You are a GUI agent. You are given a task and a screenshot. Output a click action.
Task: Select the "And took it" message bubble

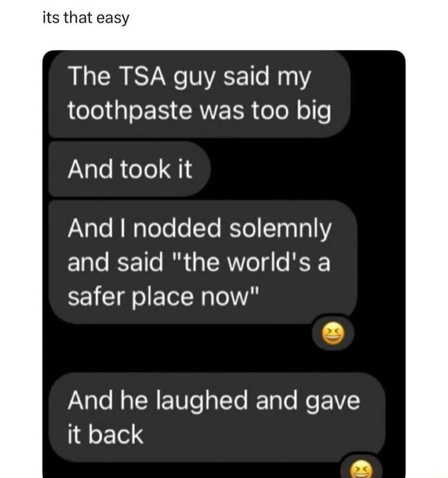coord(129,169)
